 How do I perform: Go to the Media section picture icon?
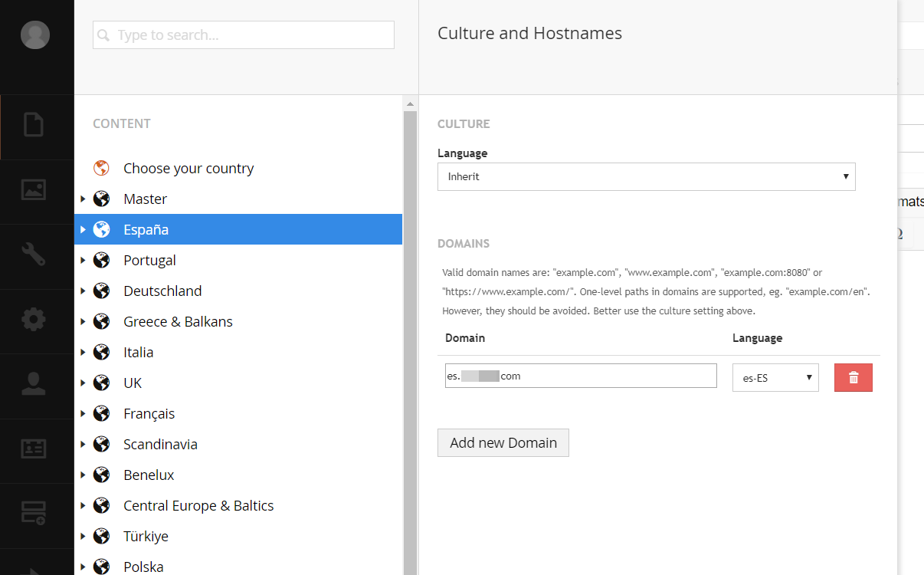(34, 189)
